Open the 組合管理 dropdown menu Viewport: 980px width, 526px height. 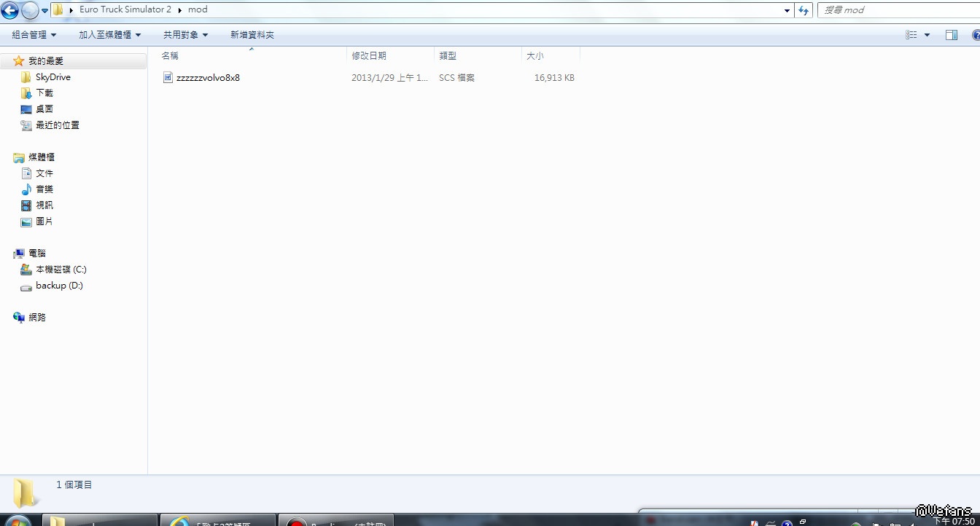click(34, 35)
